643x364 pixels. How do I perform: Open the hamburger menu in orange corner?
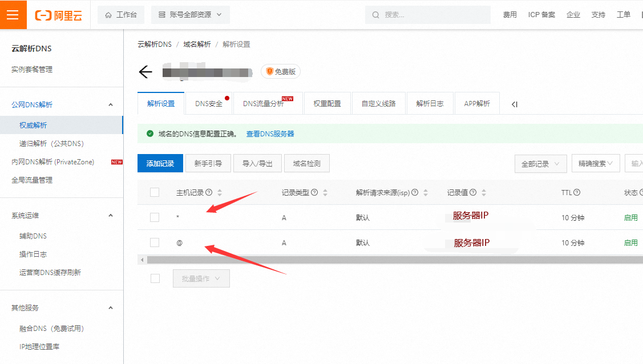pyautogui.click(x=13, y=15)
